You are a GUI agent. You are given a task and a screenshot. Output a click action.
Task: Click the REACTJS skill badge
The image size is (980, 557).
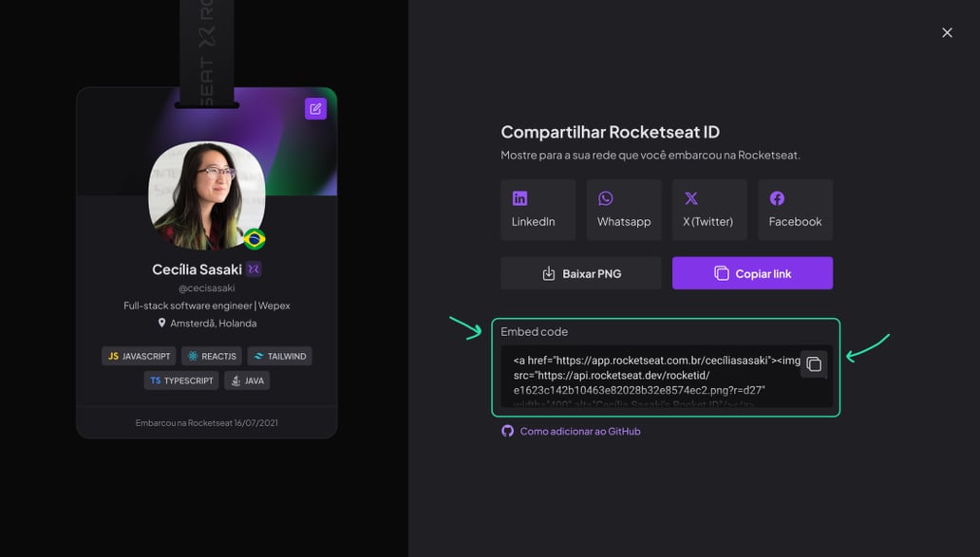[x=211, y=356]
